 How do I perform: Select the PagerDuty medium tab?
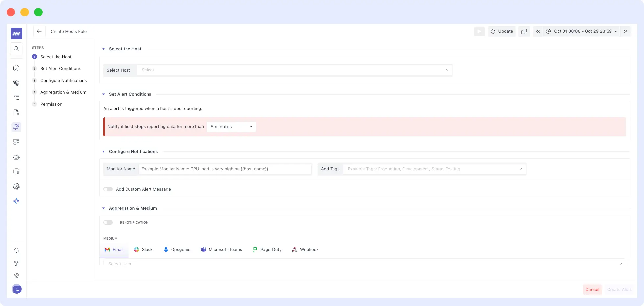(x=267, y=249)
